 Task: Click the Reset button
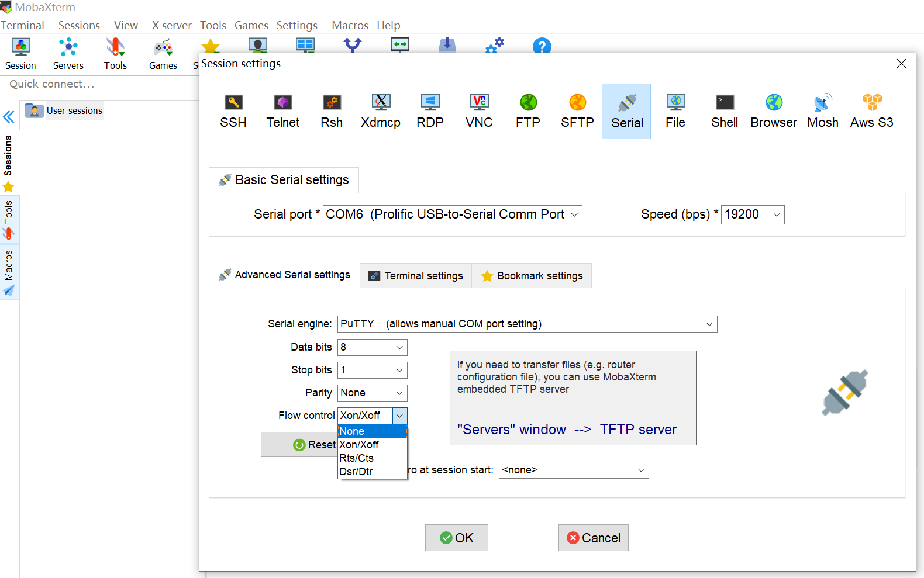coord(299,445)
